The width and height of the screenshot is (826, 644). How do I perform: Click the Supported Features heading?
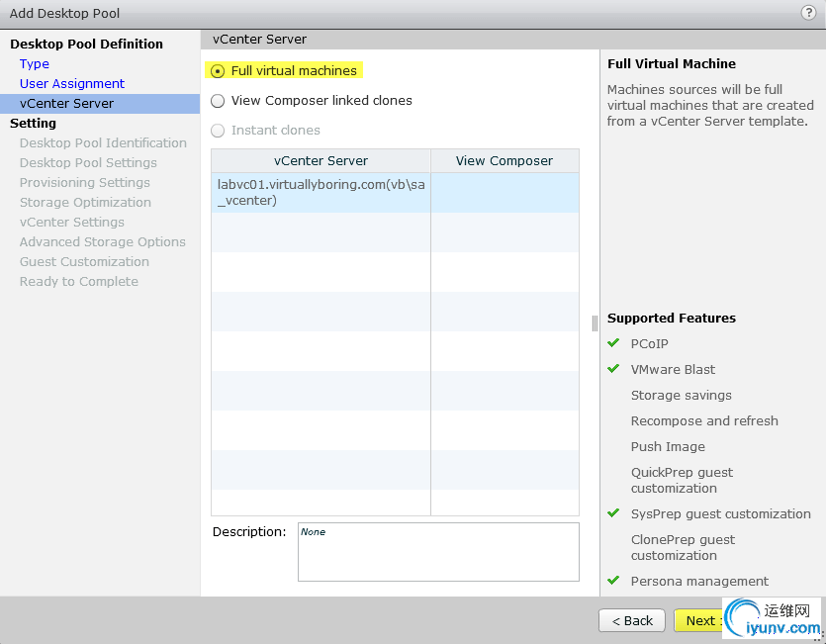[x=672, y=319]
